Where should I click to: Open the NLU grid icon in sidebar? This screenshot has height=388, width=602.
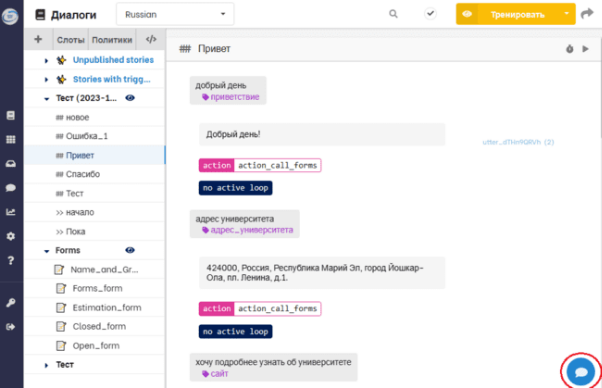10,139
